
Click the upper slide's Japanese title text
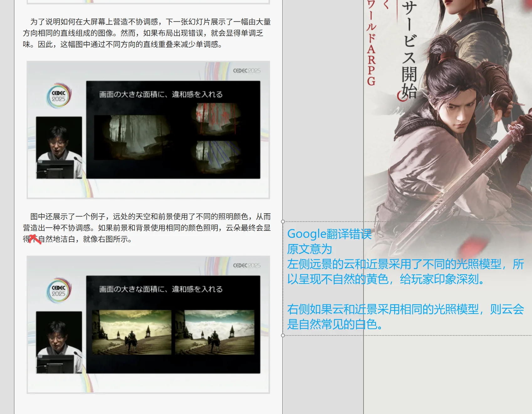pyautogui.click(x=161, y=94)
